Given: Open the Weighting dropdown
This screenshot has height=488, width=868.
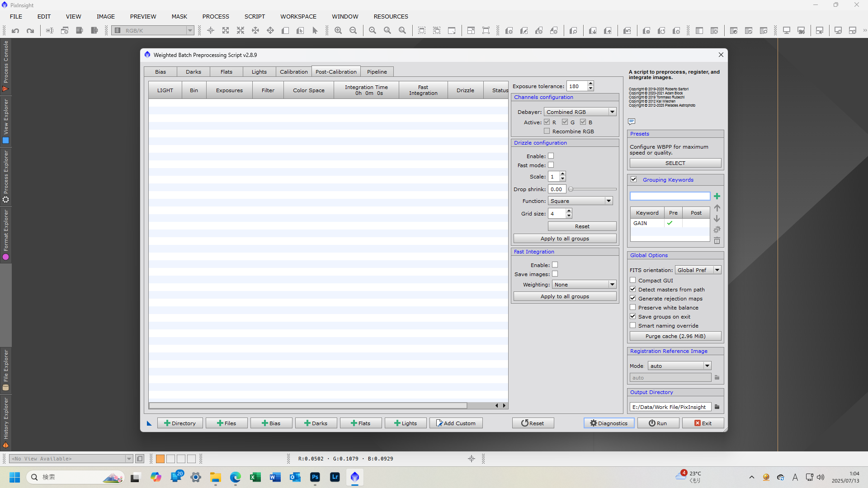Looking at the screenshot, I should click(584, 284).
